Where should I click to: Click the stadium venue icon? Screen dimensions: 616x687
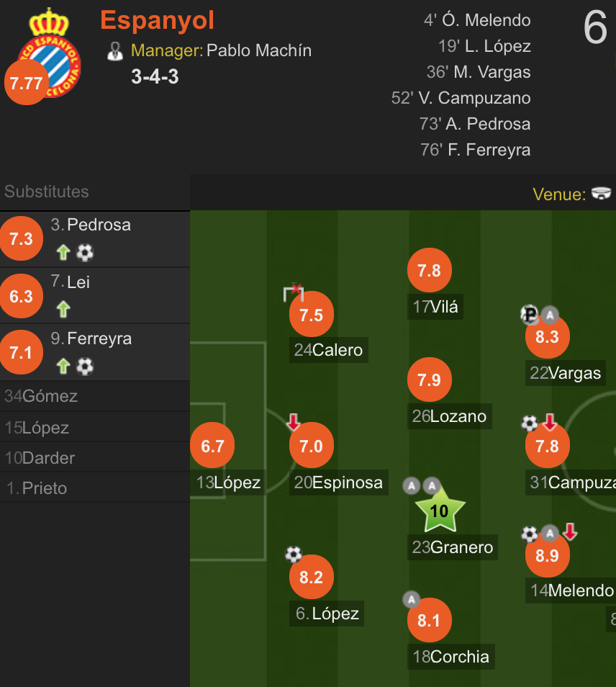[x=601, y=193]
